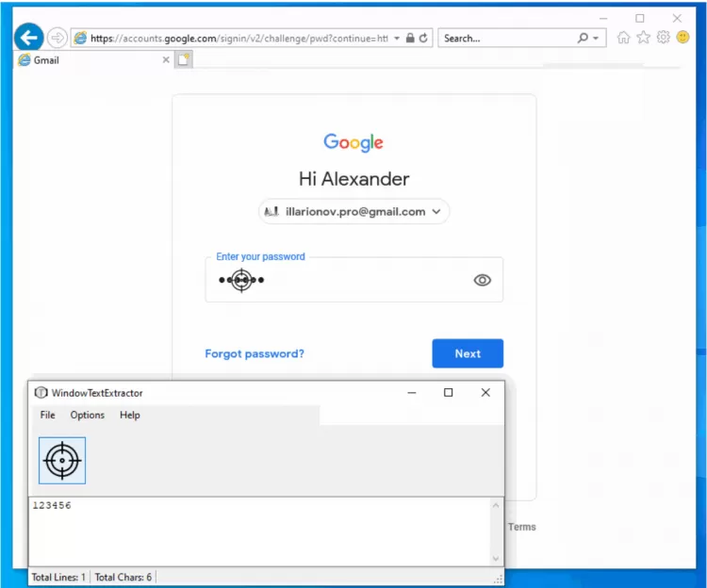The image size is (707, 588).
Task: Click the blue Next button
Action: (468, 353)
